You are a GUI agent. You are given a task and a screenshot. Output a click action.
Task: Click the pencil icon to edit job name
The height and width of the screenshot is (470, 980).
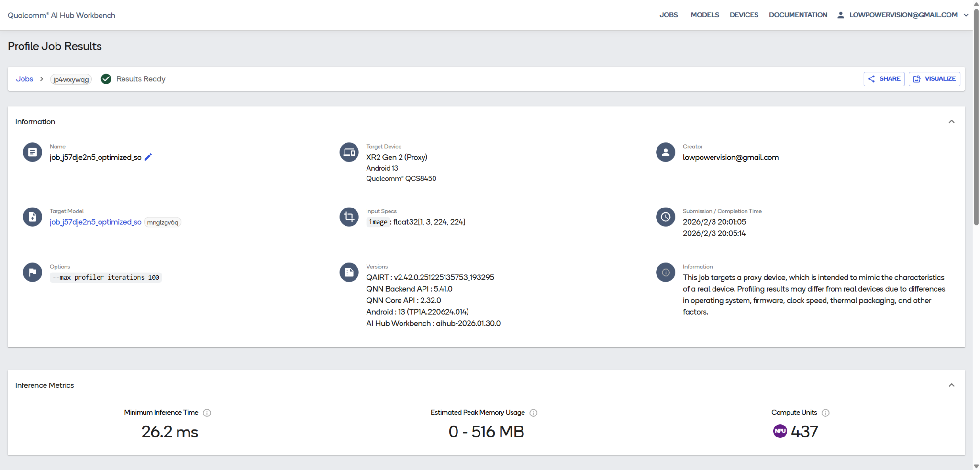pyautogui.click(x=148, y=157)
